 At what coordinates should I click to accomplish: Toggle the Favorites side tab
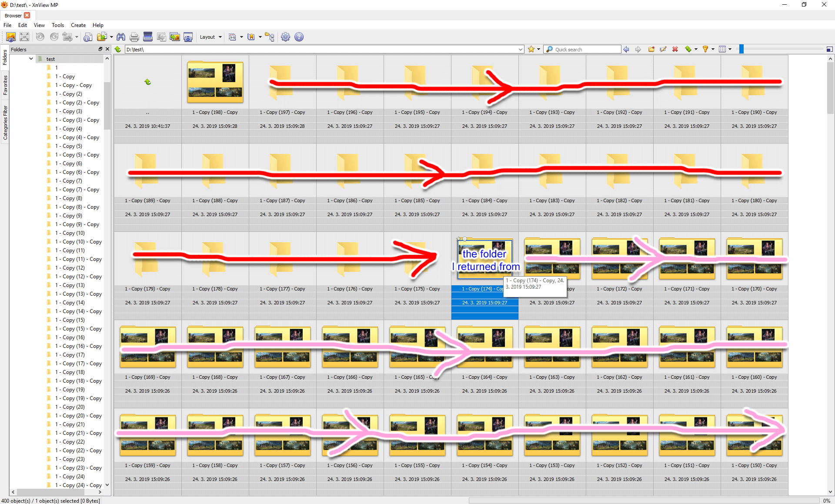[5, 85]
